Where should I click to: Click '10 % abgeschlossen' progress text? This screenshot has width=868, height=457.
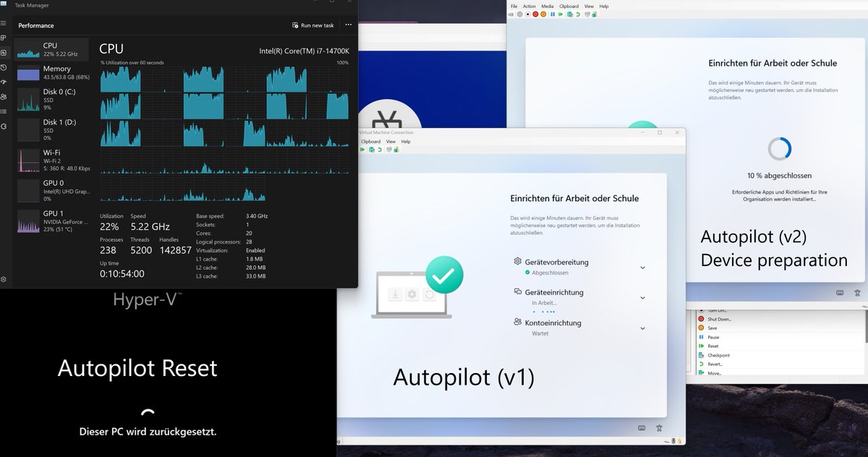tap(779, 175)
